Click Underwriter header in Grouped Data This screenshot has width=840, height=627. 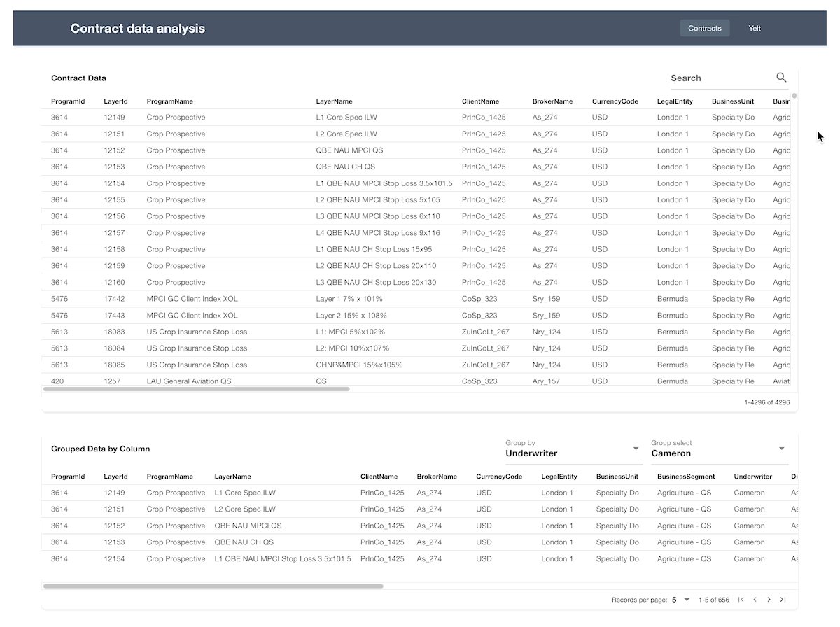(x=752, y=477)
